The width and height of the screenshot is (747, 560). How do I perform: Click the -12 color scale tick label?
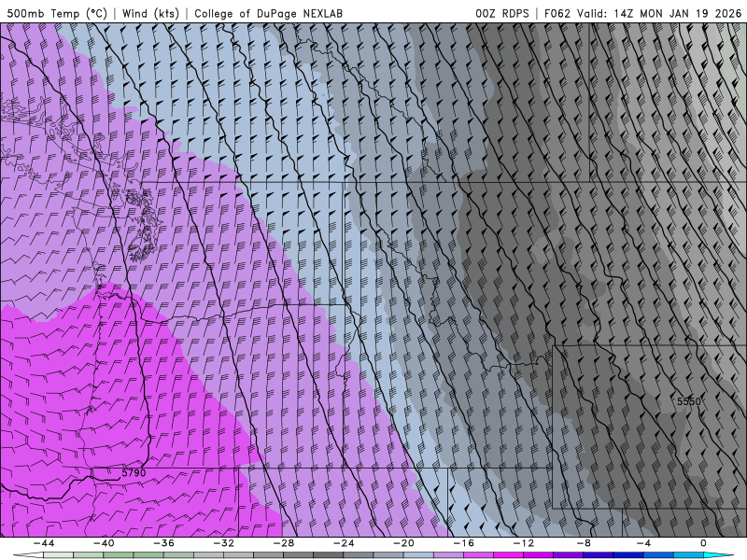coord(524,543)
